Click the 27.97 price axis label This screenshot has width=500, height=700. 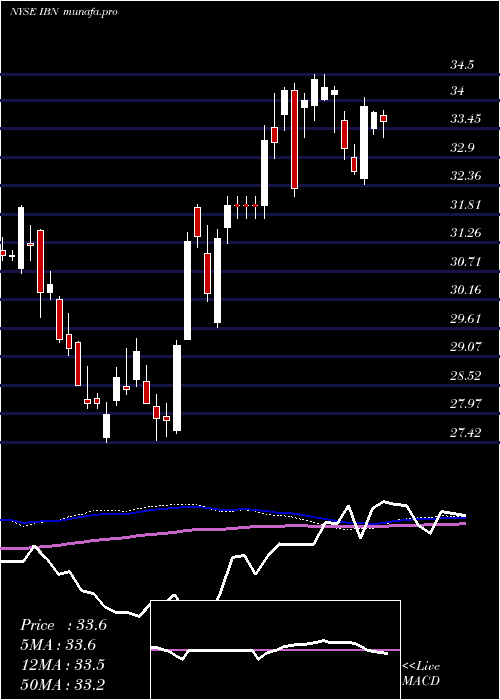(x=466, y=404)
